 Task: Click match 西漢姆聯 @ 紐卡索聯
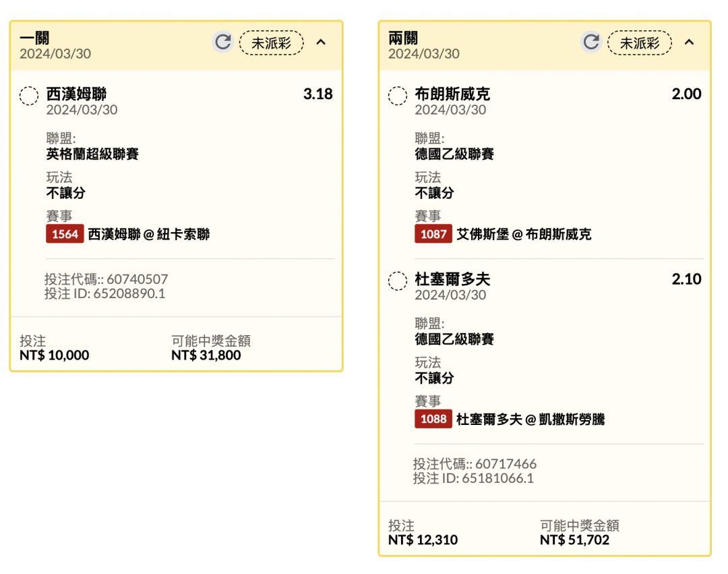tap(149, 234)
